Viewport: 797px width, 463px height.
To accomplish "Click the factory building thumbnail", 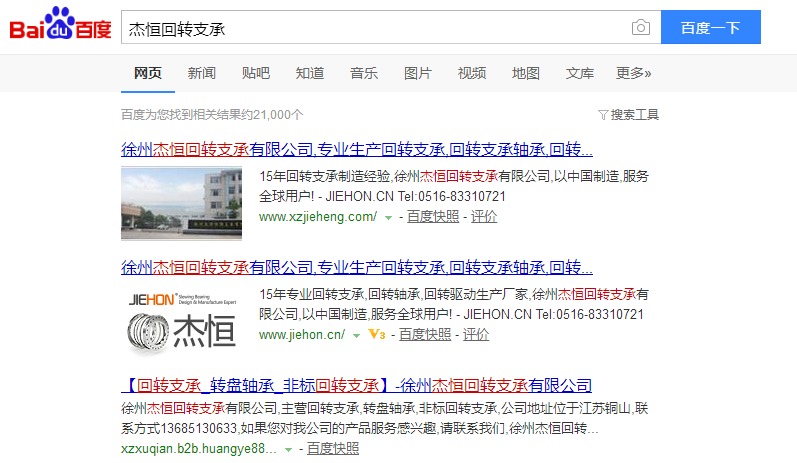I will (181, 203).
